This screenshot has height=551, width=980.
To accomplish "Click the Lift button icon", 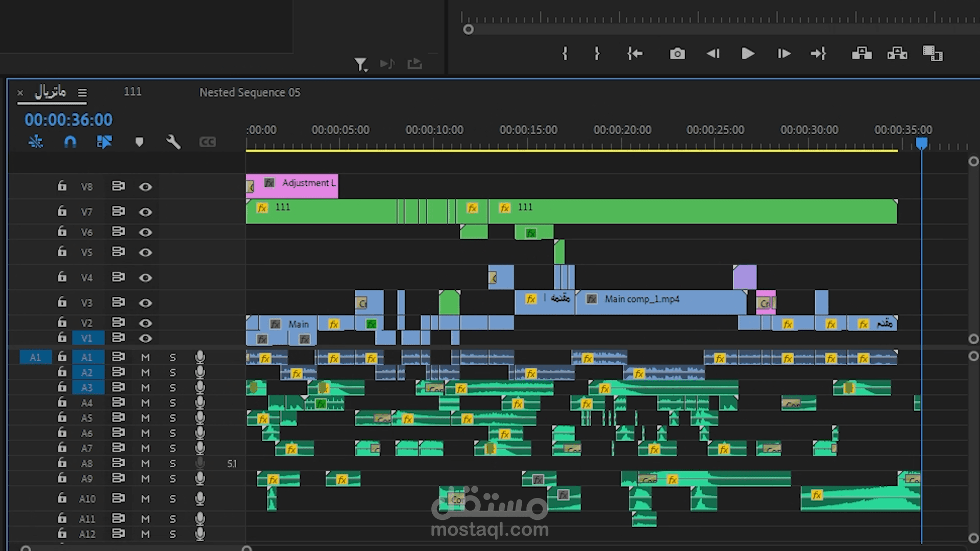I will pos(862,54).
